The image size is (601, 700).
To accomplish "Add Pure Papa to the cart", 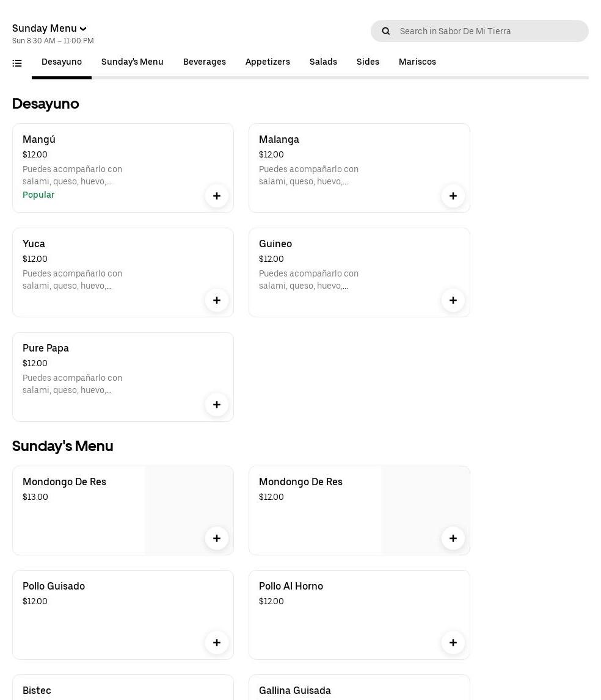I will tap(217, 405).
